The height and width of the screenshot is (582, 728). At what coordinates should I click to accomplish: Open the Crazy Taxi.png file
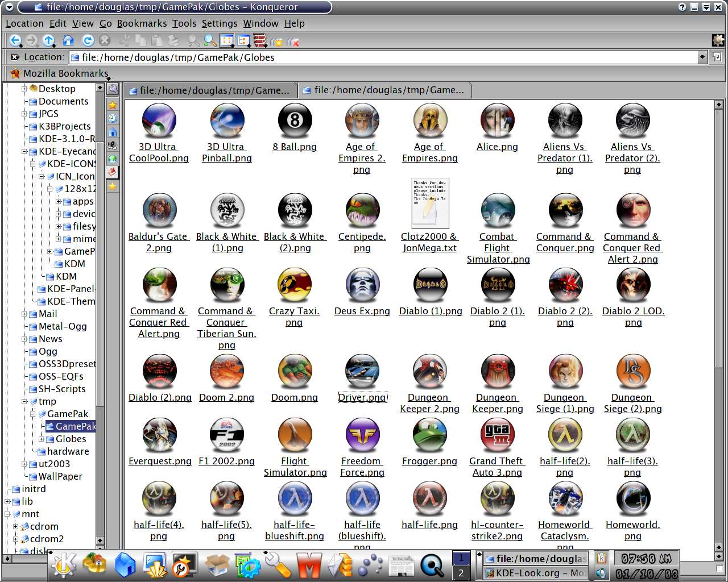click(294, 317)
